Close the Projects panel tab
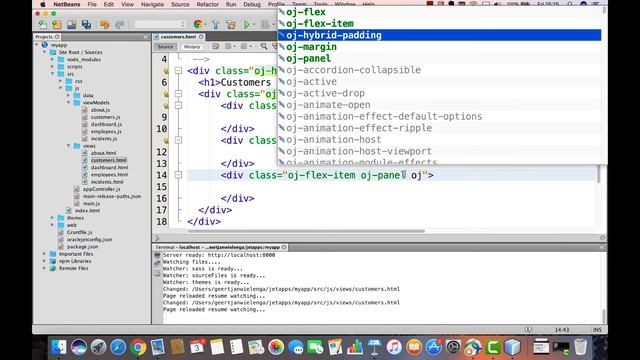Viewport: 640px width, 360px height. click(57, 37)
